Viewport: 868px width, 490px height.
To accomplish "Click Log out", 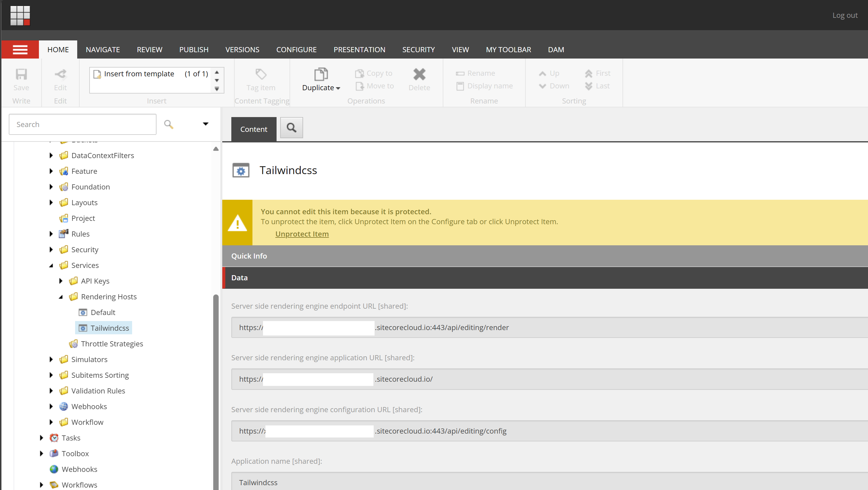I will click(x=845, y=15).
